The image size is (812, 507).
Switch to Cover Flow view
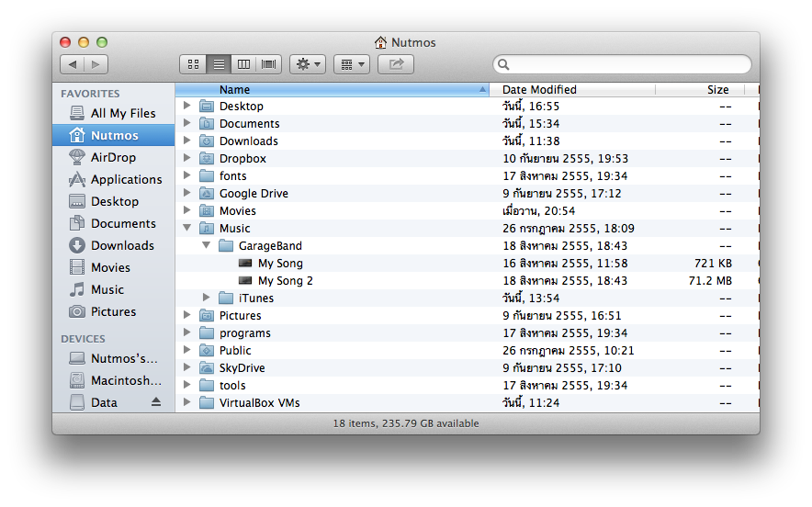[x=269, y=64]
